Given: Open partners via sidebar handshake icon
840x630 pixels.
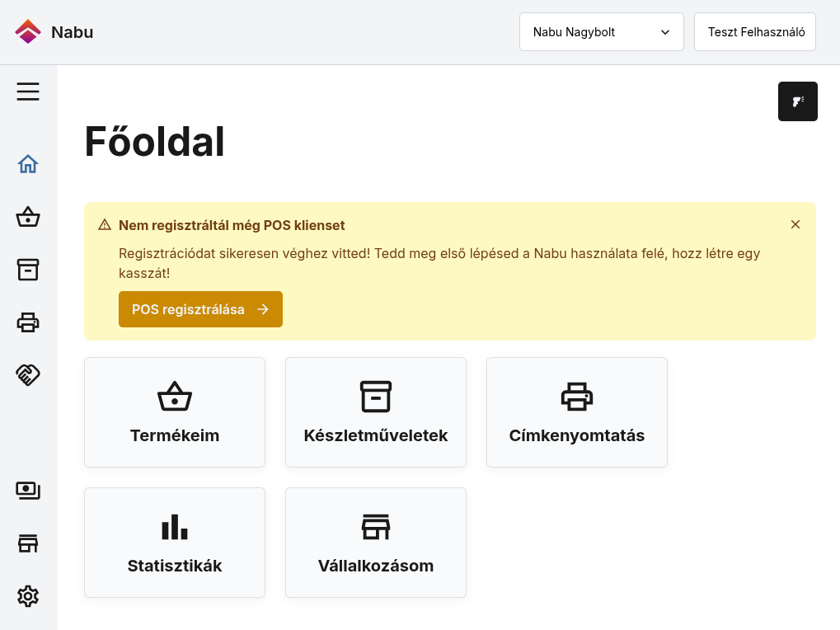Looking at the screenshot, I should (x=28, y=375).
